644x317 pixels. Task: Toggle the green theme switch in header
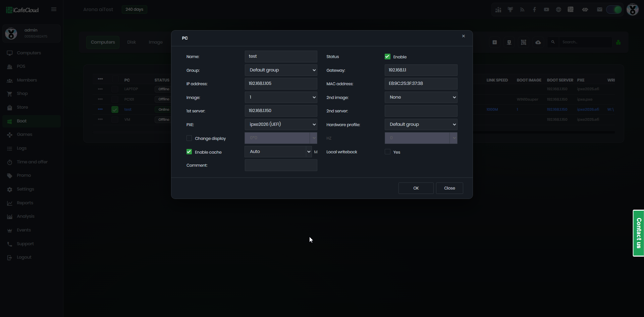(614, 10)
